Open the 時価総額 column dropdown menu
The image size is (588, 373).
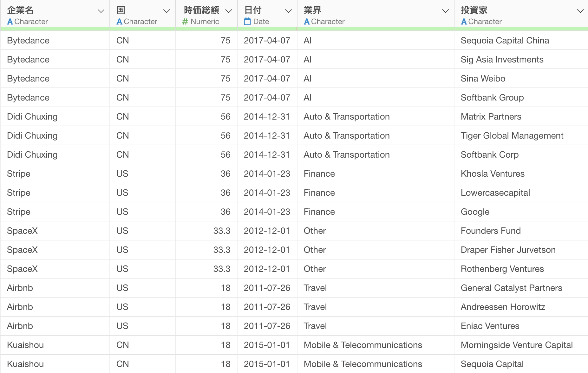click(229, 11)
